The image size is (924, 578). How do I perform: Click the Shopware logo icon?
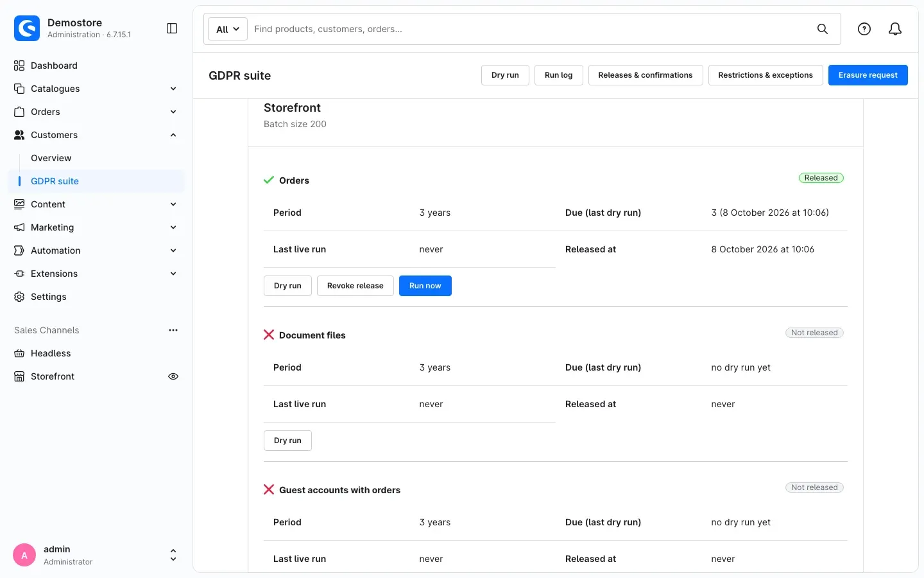tap(27, 28)
